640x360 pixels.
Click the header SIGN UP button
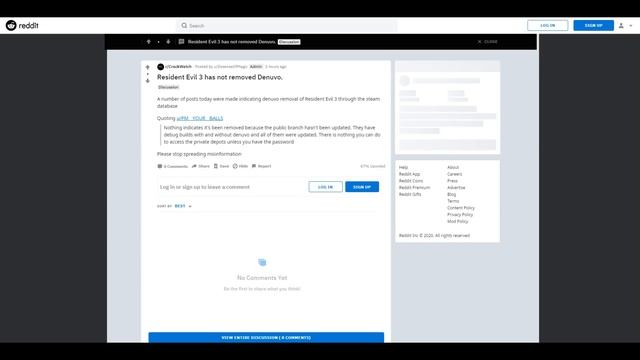[593, 25]
